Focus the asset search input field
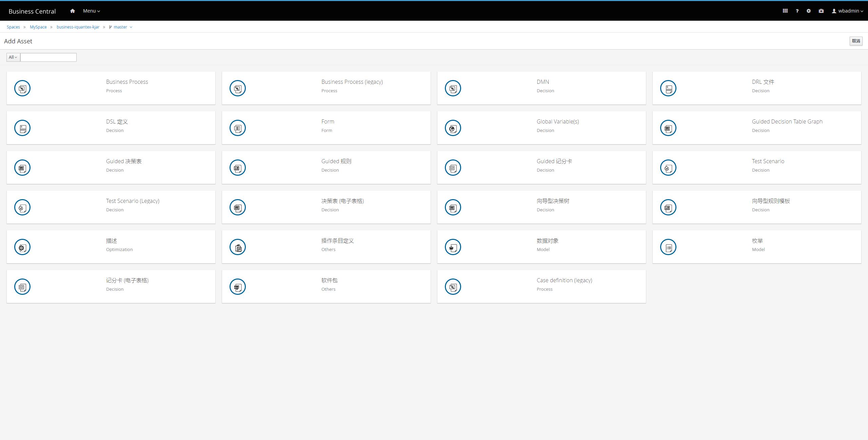 tap(48, 57)
